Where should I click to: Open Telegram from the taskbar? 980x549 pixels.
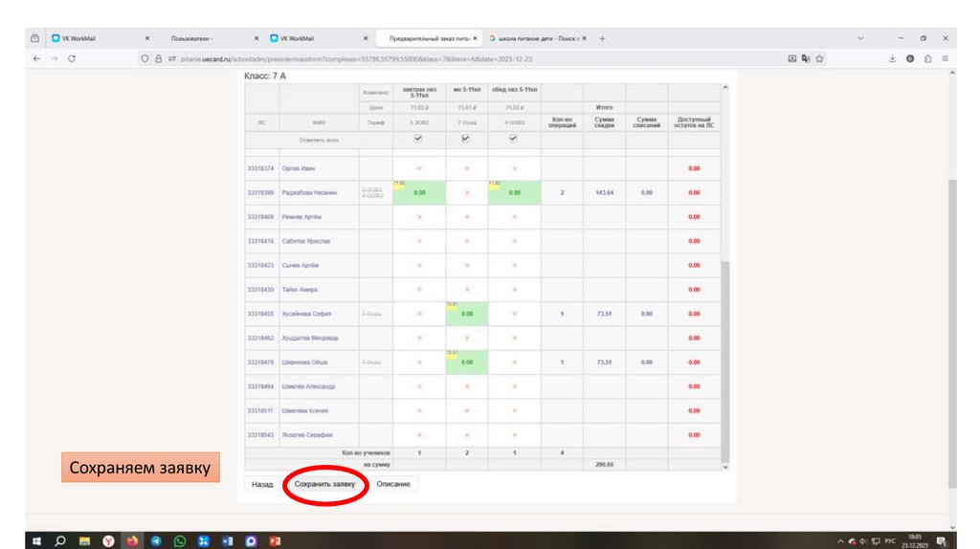tap(156, 541)
